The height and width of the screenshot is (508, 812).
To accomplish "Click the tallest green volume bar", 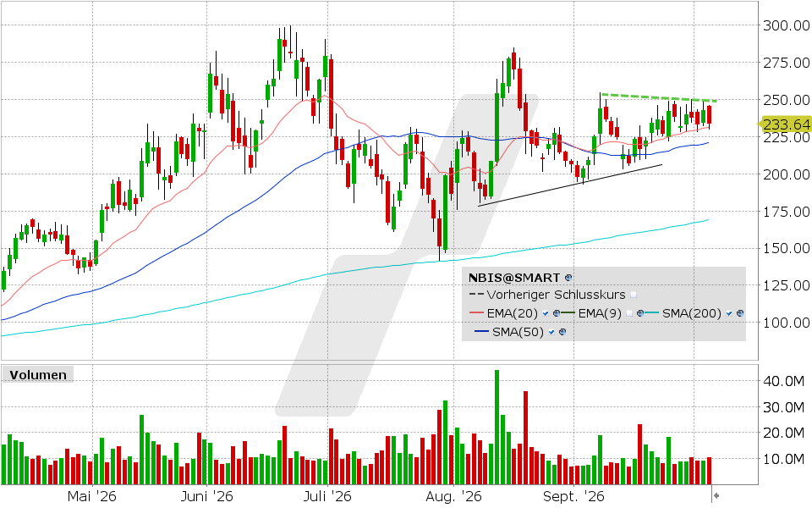I will (497, 427).
